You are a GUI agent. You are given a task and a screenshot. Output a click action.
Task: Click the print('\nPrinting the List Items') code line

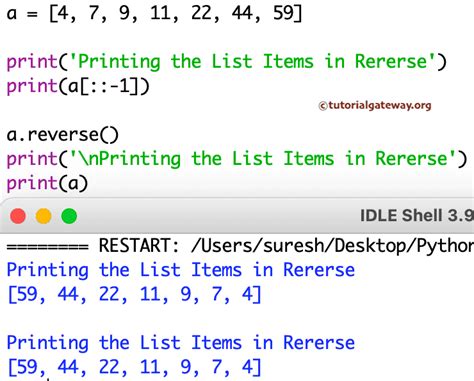click(237, 159)
